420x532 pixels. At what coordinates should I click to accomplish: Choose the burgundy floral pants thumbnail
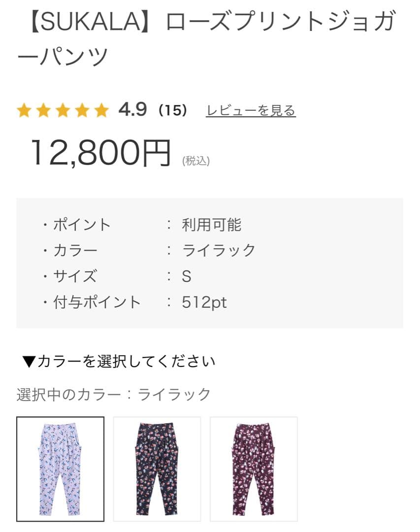(254, 469)
